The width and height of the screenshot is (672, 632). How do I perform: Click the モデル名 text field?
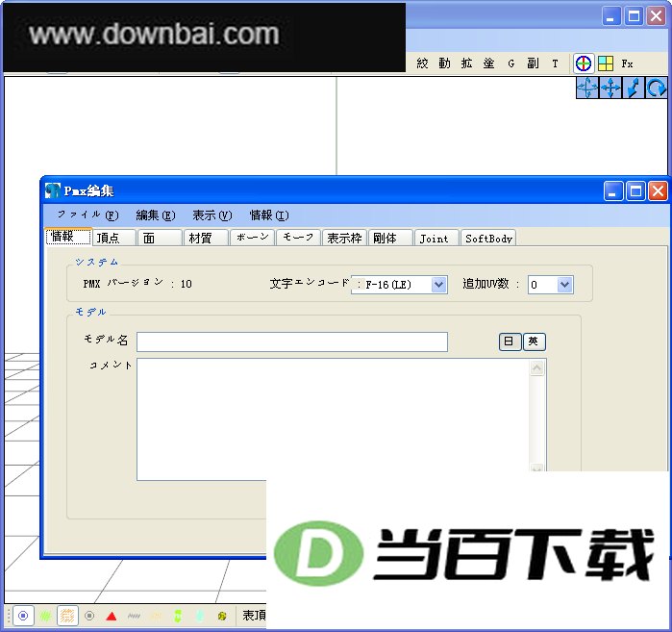click(292, 341)
